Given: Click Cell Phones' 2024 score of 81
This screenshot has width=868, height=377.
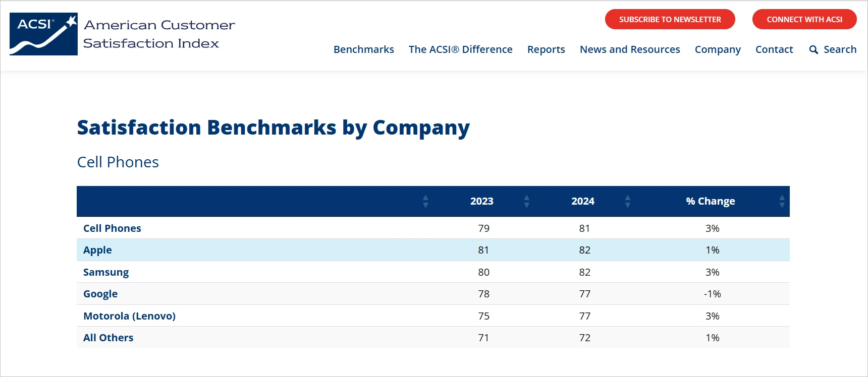Looking at the screenshot, I should tap(584, 228).
